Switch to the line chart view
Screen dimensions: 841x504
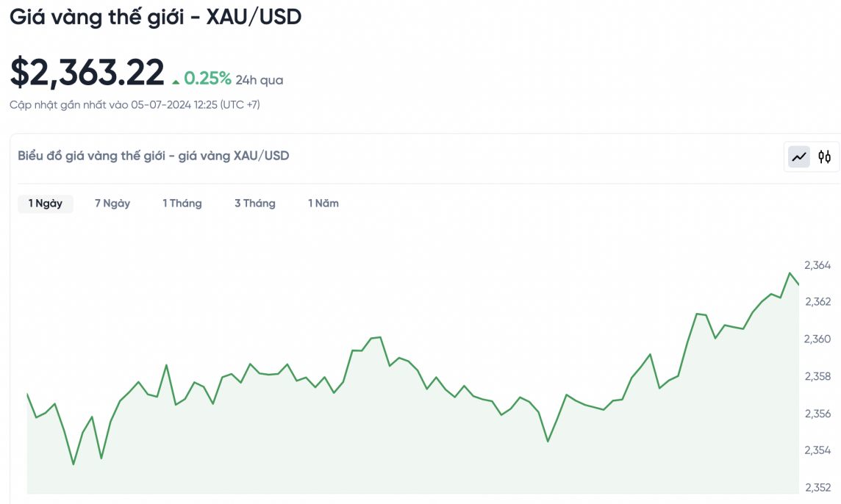[799, 156]
